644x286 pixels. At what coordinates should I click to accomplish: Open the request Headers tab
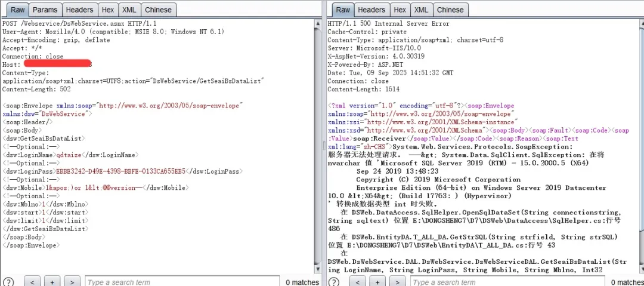click(x=79, y=10)
